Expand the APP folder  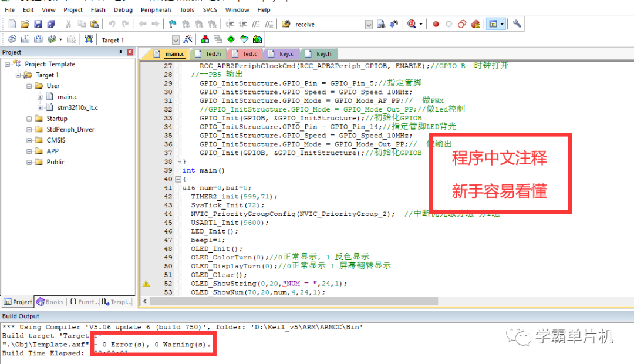[29, 151]
